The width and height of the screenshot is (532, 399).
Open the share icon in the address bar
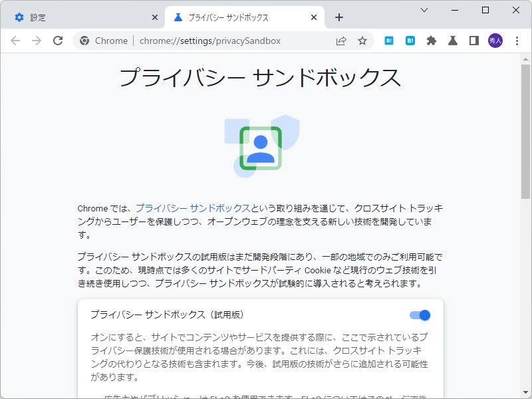click(x=341, y=41)
